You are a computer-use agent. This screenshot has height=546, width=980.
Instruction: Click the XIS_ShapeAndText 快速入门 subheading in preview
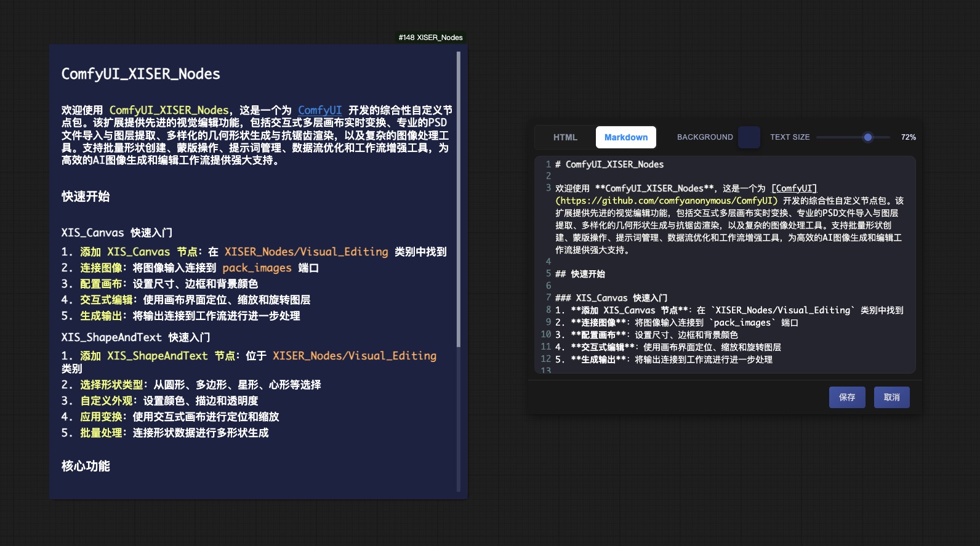coord(135,337)
